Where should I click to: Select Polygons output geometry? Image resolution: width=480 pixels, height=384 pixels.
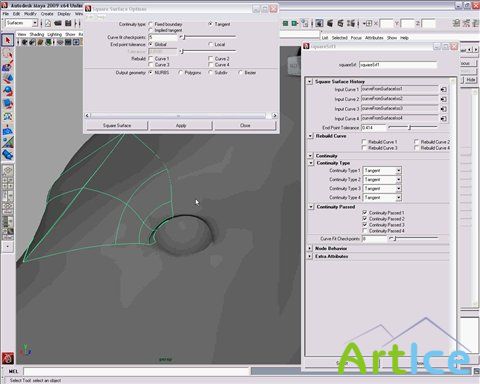tap(180, 72)
